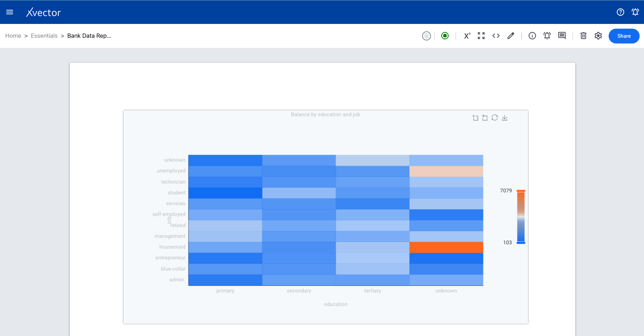
Task: Click the Bank Data Rep... breadcrumb
Action: tap(89, 36)
